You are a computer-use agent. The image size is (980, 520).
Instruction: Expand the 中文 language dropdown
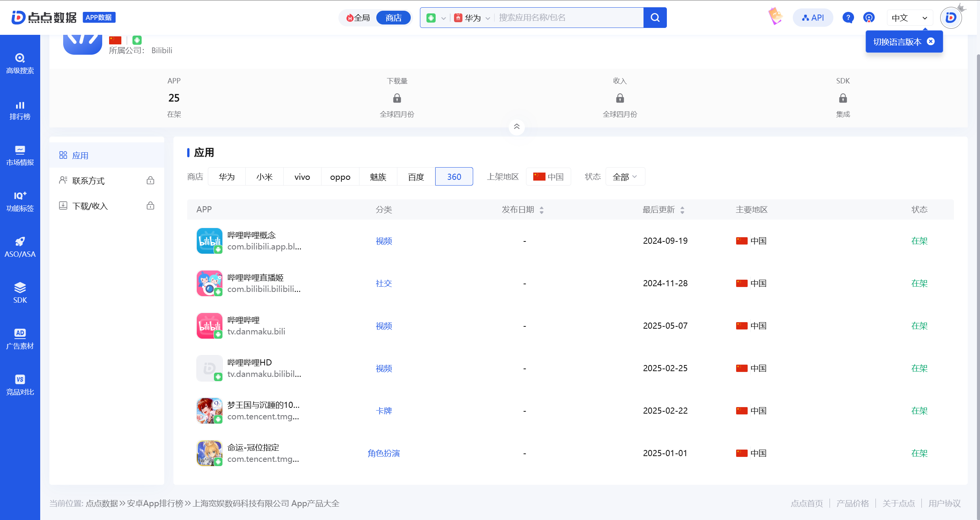pyautogui.click(x=909, y=18)
